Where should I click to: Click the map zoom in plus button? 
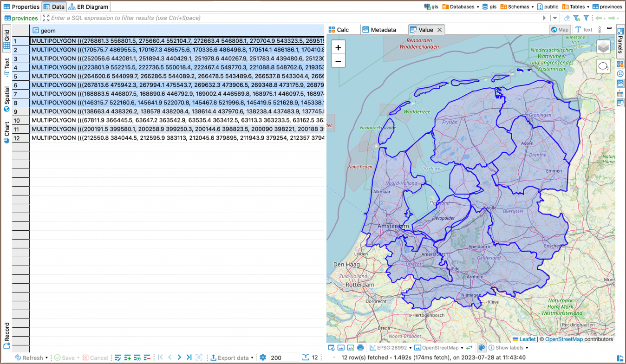(338, 47)
